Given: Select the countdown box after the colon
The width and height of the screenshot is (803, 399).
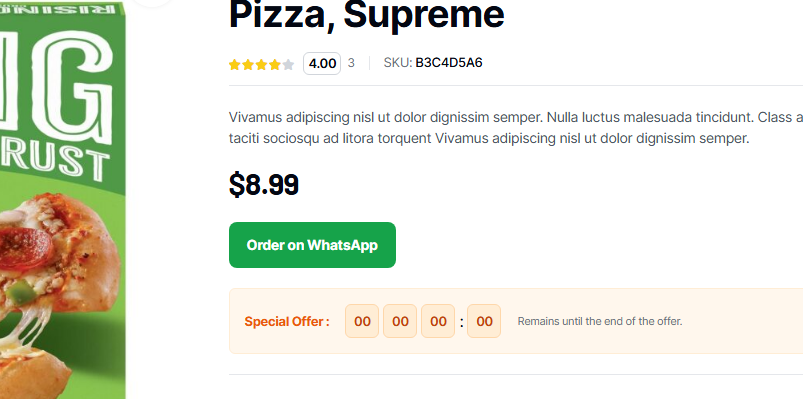Looking at the screenshot, I should [x=484, y=321].
